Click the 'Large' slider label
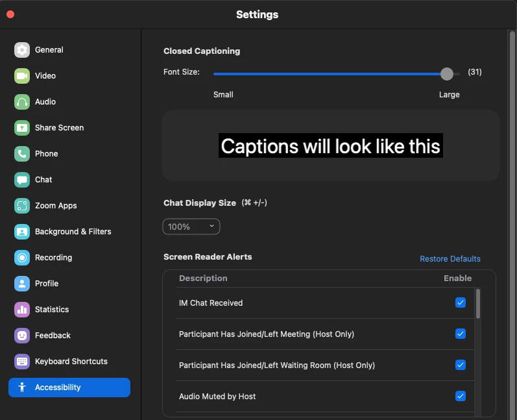Image resolution: width=517 pixels, height=420 pixels. (449, 95)
